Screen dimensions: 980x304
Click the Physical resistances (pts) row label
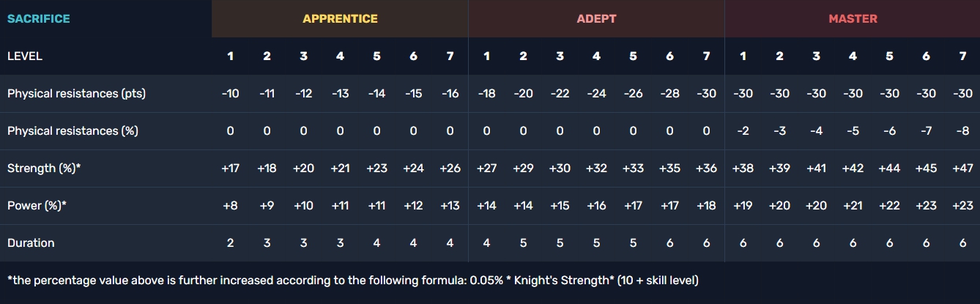76,94
